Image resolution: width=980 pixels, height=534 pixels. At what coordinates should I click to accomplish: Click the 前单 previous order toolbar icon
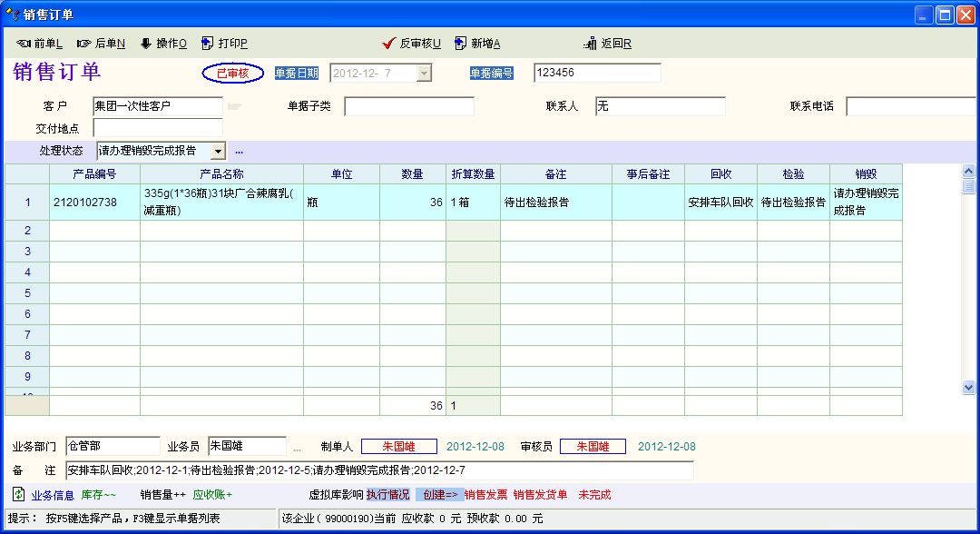coord(24,44)
